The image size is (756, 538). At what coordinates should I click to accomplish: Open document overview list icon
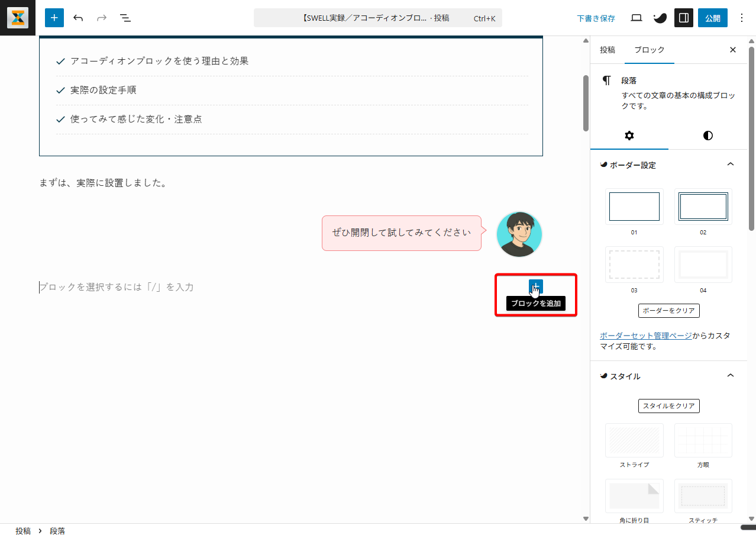[125, 18]
